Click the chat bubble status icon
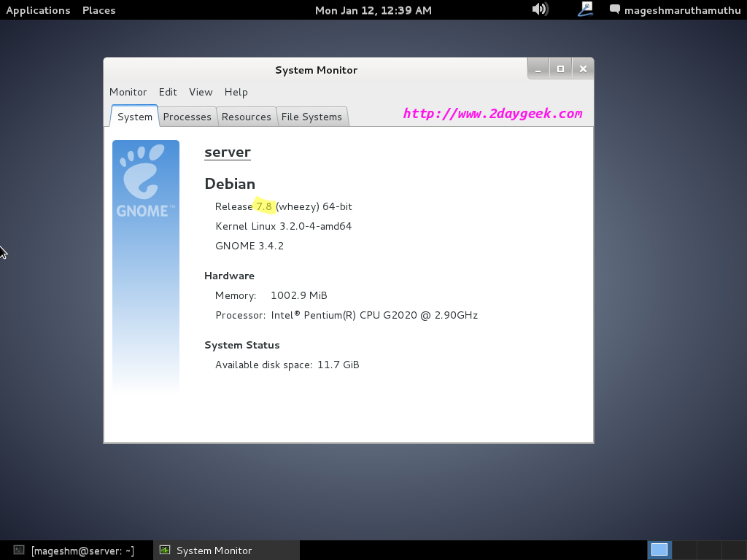The width and height of the screenshot is (747, 560). pos(615,10)
